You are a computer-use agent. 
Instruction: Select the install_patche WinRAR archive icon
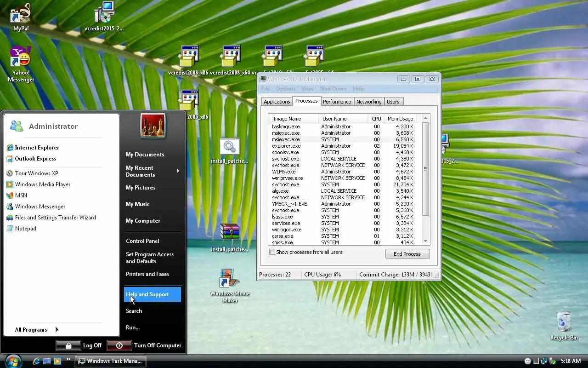(x=229, y=238)
